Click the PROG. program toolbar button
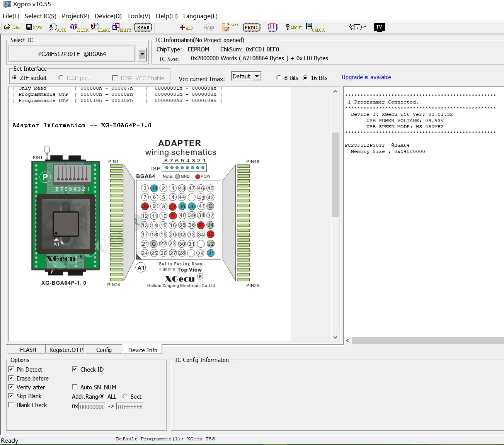This screenshot has width=504, height=445. [x=252, y=27]
